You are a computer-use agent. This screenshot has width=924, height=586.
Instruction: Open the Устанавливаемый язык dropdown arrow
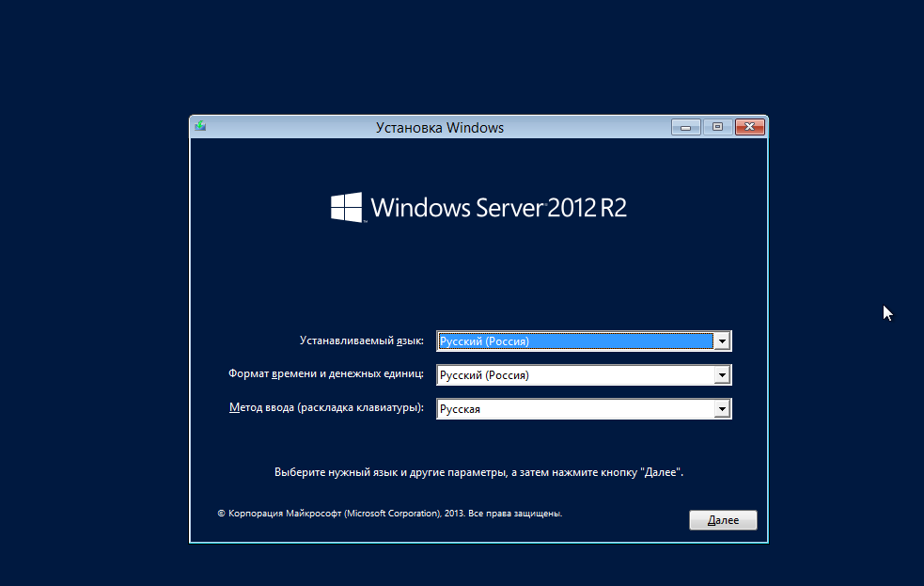coord(722,341)
